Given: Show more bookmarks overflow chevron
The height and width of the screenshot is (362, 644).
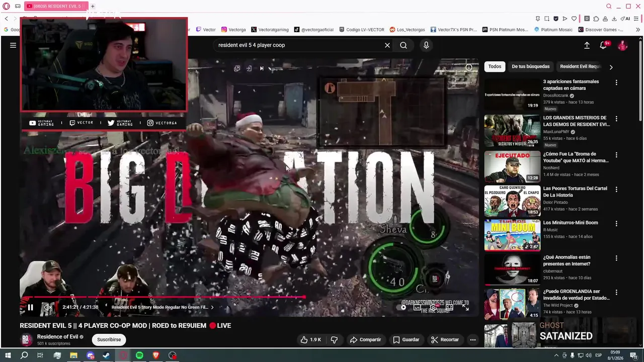Looking at the screenshot, I should (x=638, y=30).
